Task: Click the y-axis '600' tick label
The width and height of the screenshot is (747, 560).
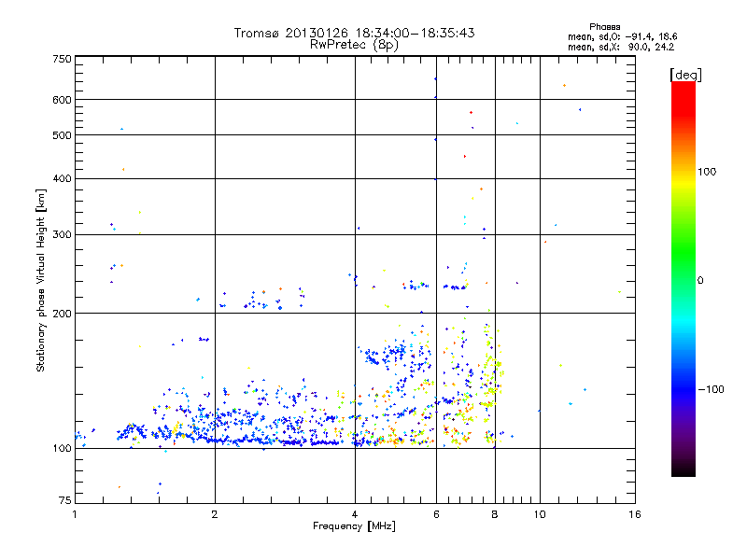Action: point(62,100)
